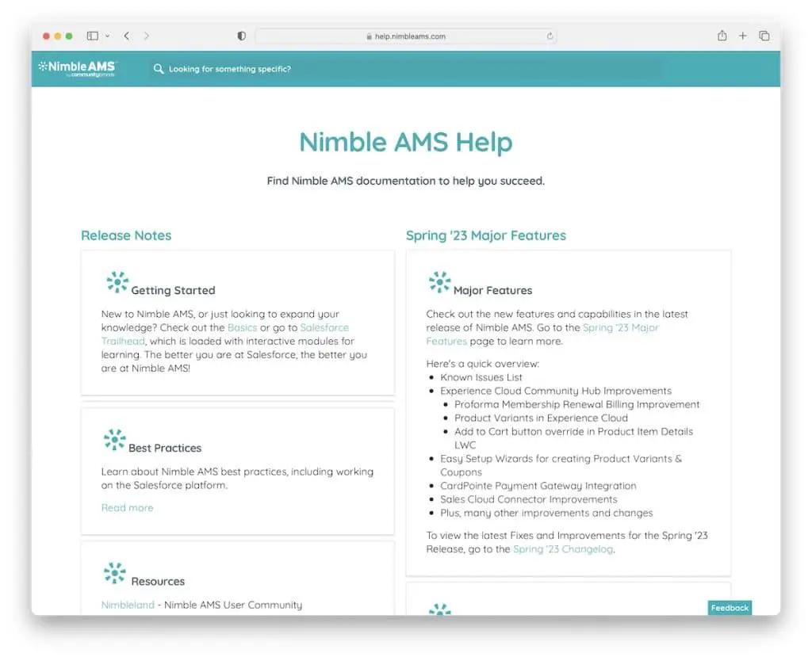
Task: Click the search magnifier icon
Action: [159, 69]
